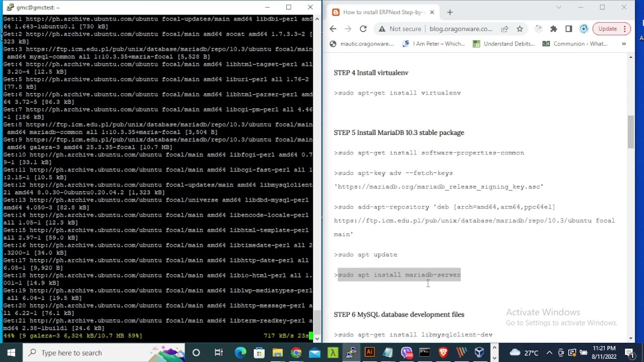Close the ERPNext blog tab
Image resolution: width=644 pixels, height=362 pixels.
tap(432, 12)
